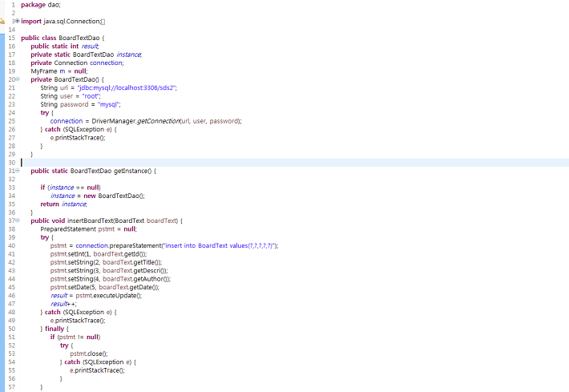Viewport: 569px width, 392px height.
Task: Click 'pstmt.setInt' on line 41
Action: 67,254
